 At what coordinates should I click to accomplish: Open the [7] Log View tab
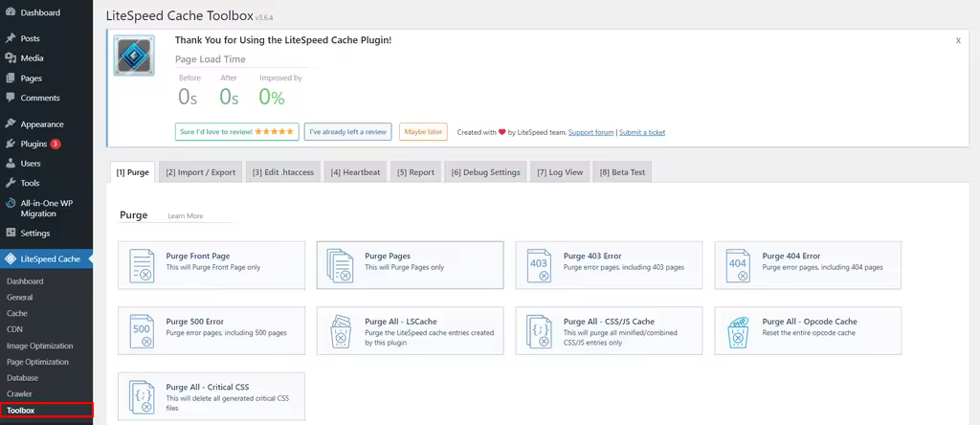tap(560, 172)
